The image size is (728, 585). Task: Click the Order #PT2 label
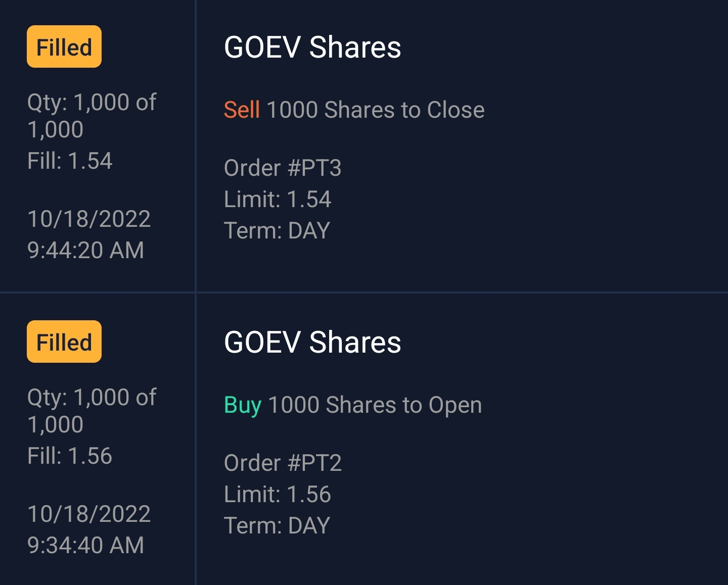283,463
